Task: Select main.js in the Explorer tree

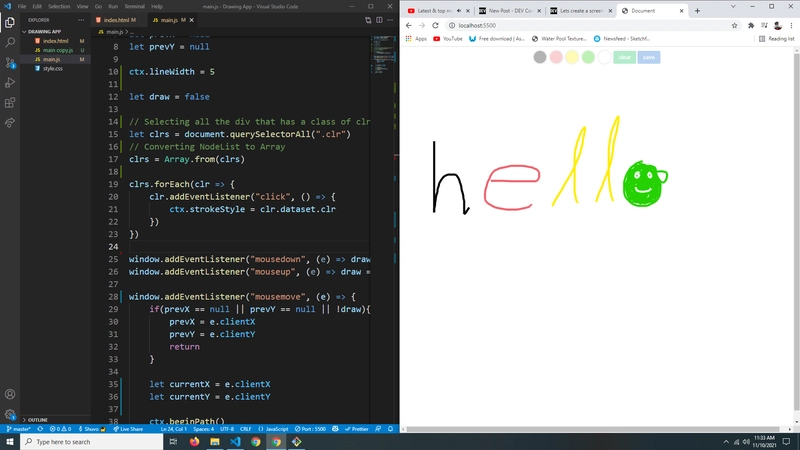Action: click(52, 59)
